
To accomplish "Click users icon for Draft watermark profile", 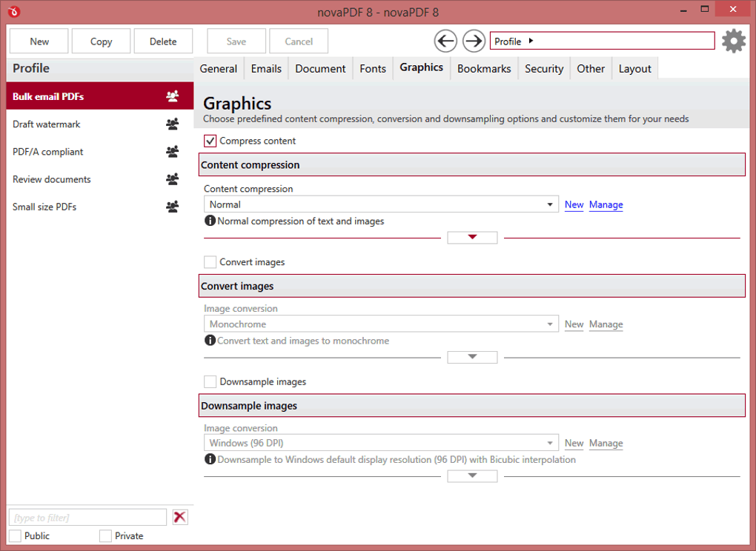I will pos(172,124).
